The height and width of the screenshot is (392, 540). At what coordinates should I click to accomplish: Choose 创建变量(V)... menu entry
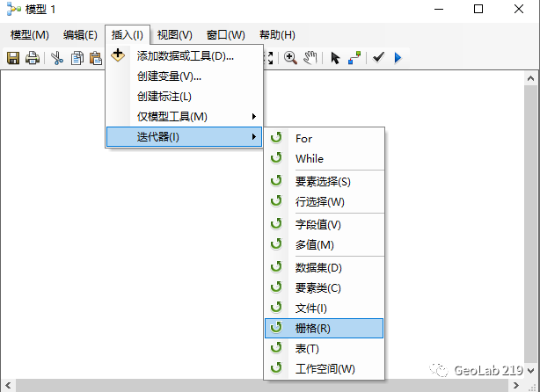coord(185,76)
